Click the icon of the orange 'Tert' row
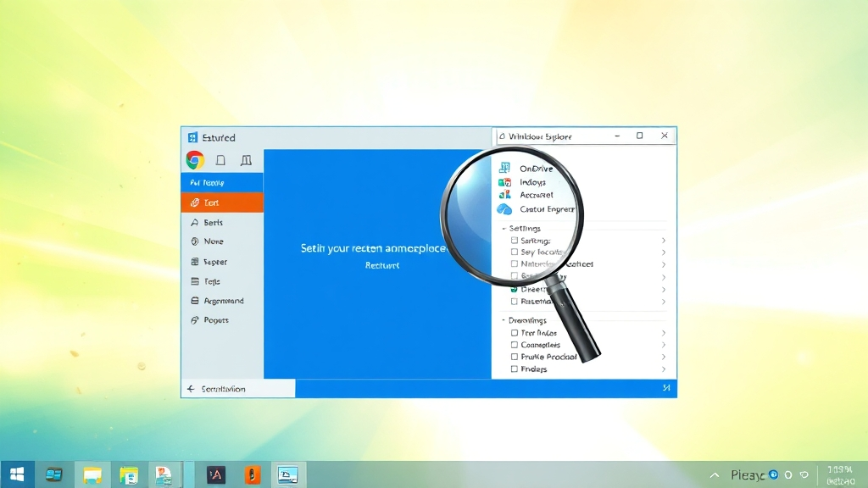This screenshot has width=868, height=488. point(195,202)
